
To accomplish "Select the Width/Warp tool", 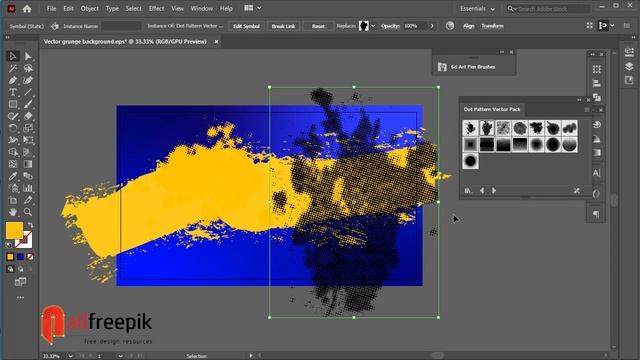I will pyautogui.click(x=13, y=140).
